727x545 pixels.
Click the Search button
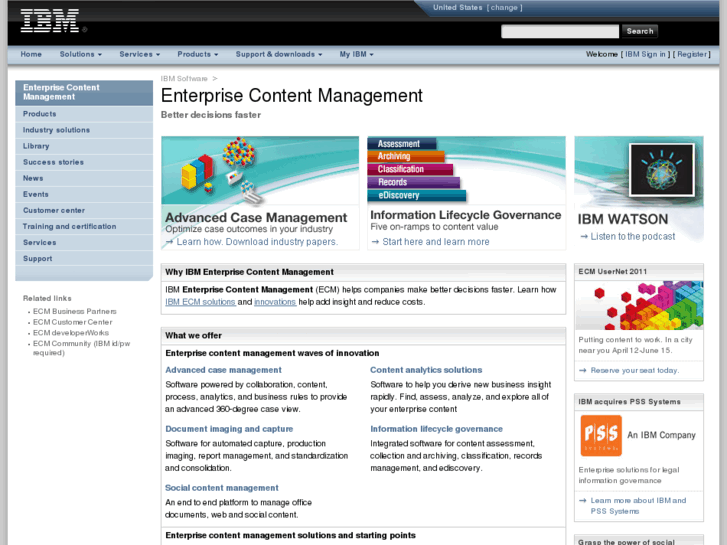(x=640, y=31)
